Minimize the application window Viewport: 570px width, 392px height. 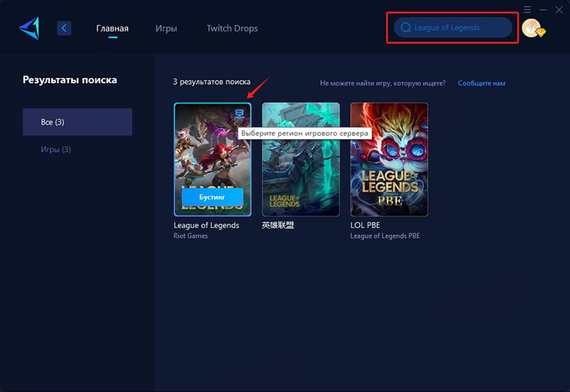click(543, 9)
